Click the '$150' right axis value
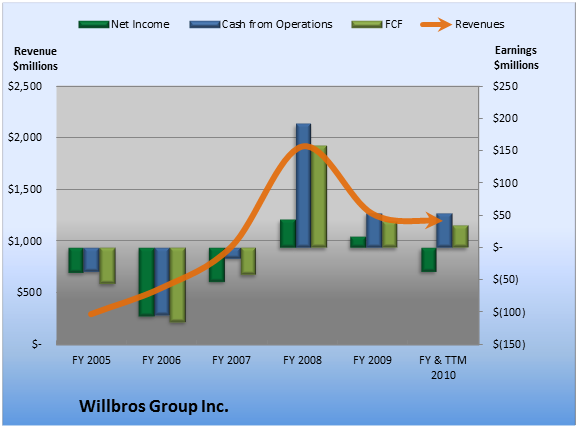The image size is (577, 427). (505, 150)
